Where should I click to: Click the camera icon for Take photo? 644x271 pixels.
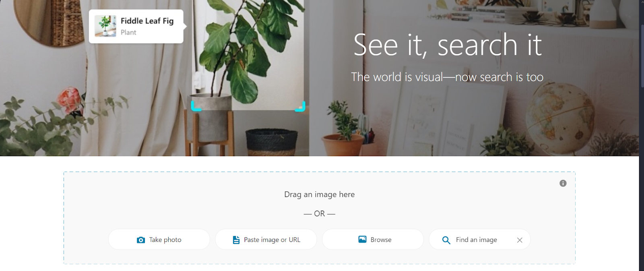(141, 240)
